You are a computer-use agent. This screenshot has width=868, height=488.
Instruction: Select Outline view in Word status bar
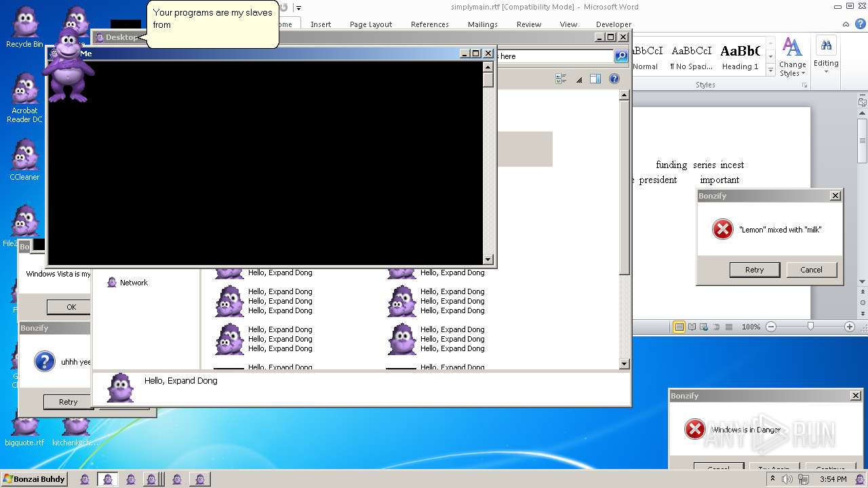click(x=716, y=327)
